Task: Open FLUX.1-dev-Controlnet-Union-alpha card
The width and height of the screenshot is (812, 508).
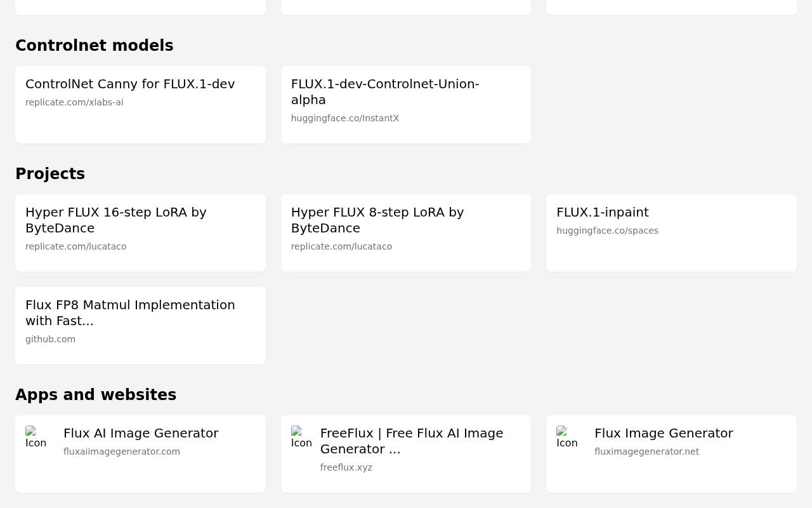Action: (x=406, y=105)
